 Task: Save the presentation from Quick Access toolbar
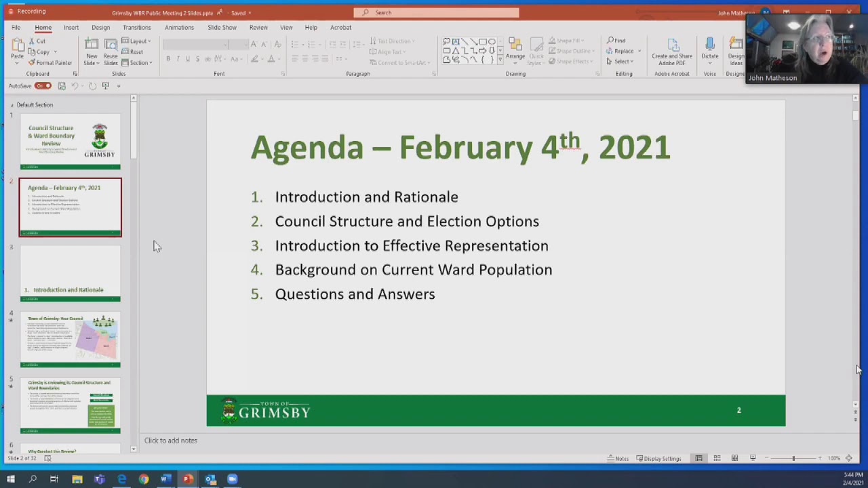pyautogui.click(x=62, y=86)
